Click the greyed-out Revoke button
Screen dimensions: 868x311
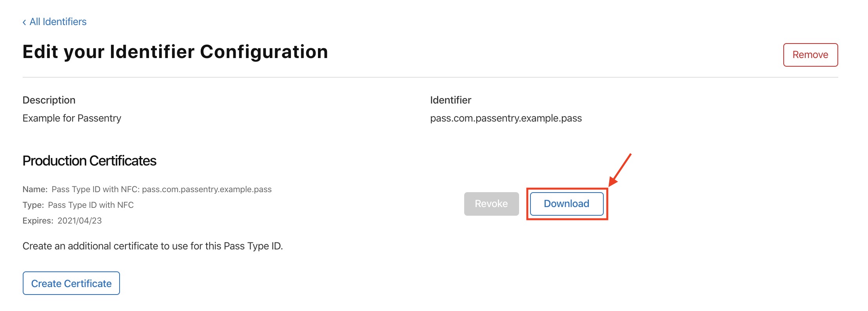[491, 204]
